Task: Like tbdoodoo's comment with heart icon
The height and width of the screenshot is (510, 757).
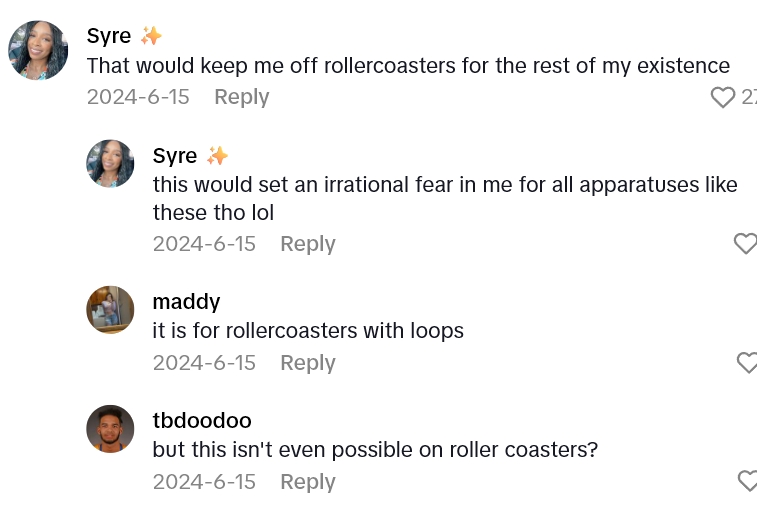Action: click(x=746, y=482)
